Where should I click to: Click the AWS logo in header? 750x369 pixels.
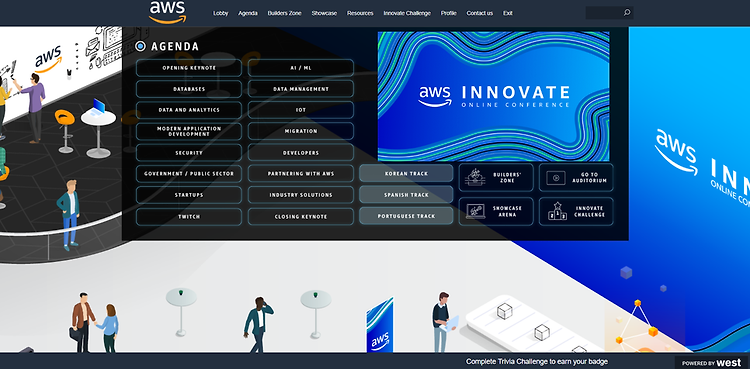click(167, 12)
